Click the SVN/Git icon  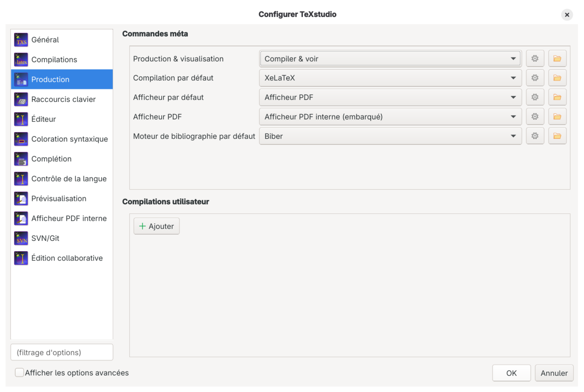point(21,238)
